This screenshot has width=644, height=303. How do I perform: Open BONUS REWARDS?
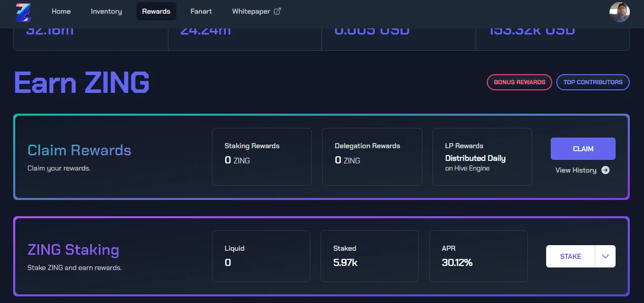(519, 82)
